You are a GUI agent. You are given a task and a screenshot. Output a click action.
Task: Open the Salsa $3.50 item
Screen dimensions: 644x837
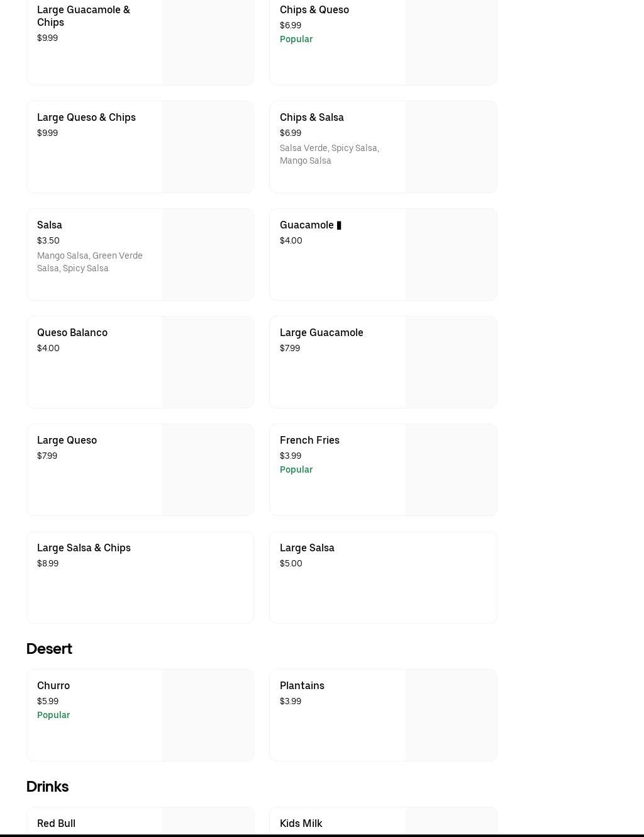[x=140, y=254]
